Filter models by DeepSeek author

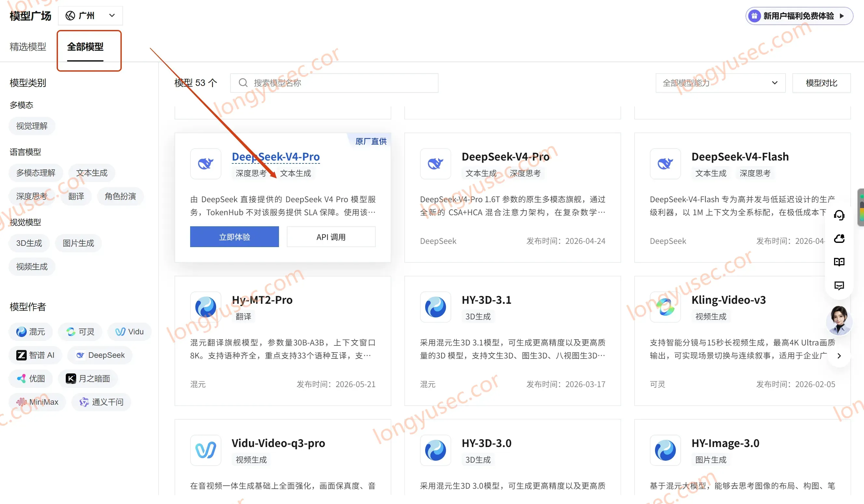[100, 355]
